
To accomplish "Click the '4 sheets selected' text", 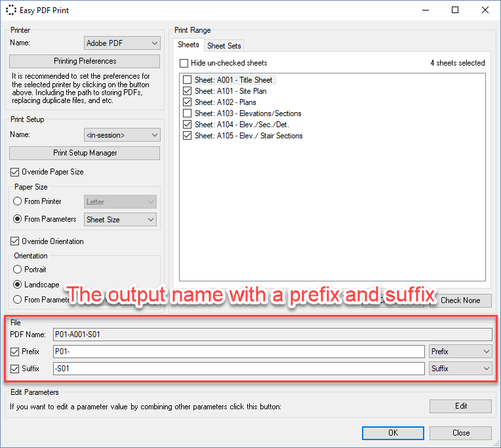I will 458,63.
